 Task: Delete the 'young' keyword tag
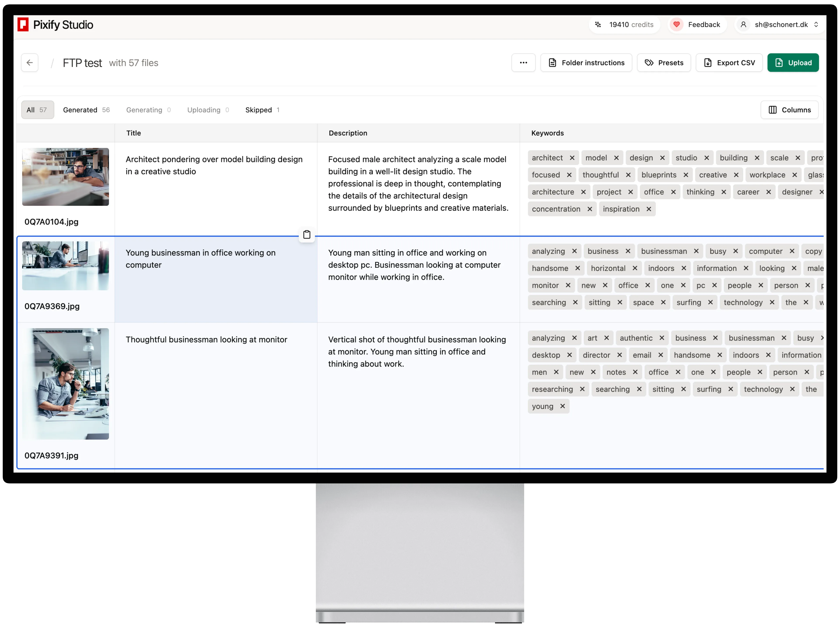[x=562, y=406]
